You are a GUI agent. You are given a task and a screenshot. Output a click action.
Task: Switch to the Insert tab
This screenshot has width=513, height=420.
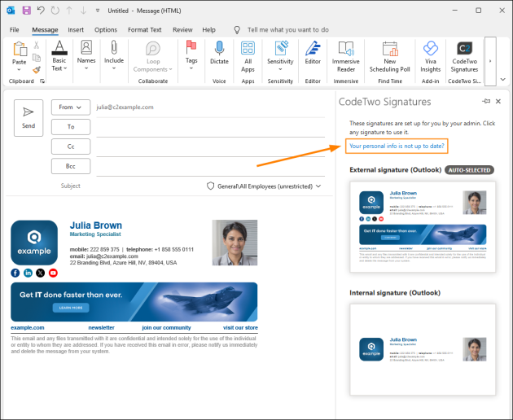click(x=76, y=30)
